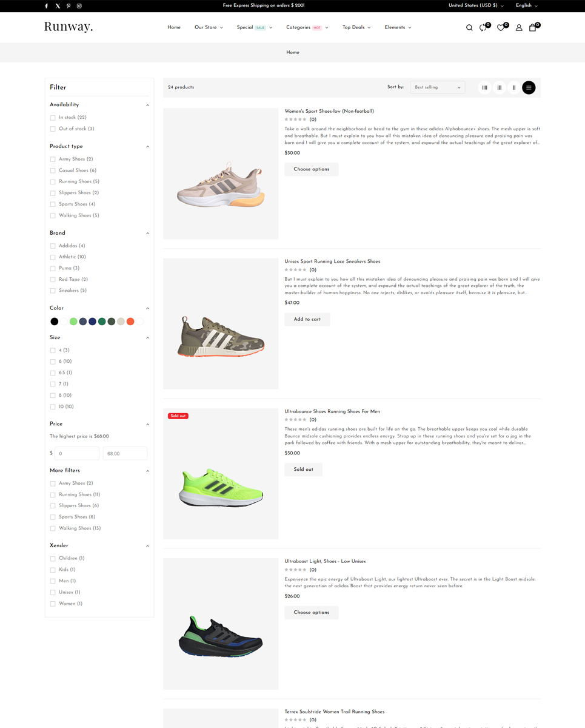The image size is (585, 728).
Task: Open the Sort by Best selling dropdown
Action: [437, 87]
